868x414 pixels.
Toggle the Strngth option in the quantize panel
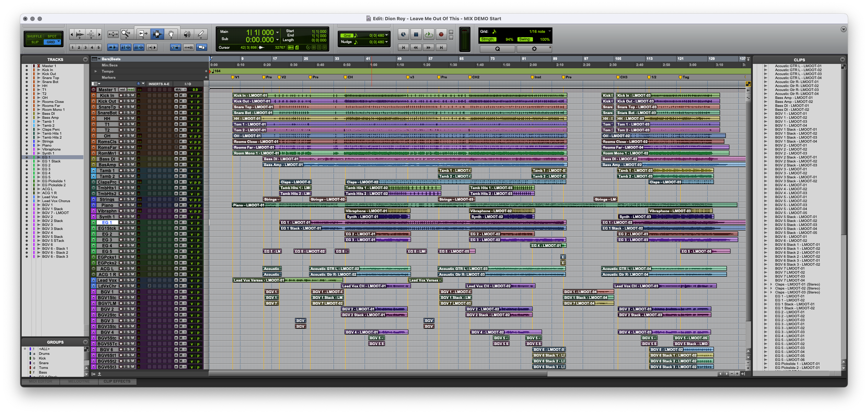489,39
